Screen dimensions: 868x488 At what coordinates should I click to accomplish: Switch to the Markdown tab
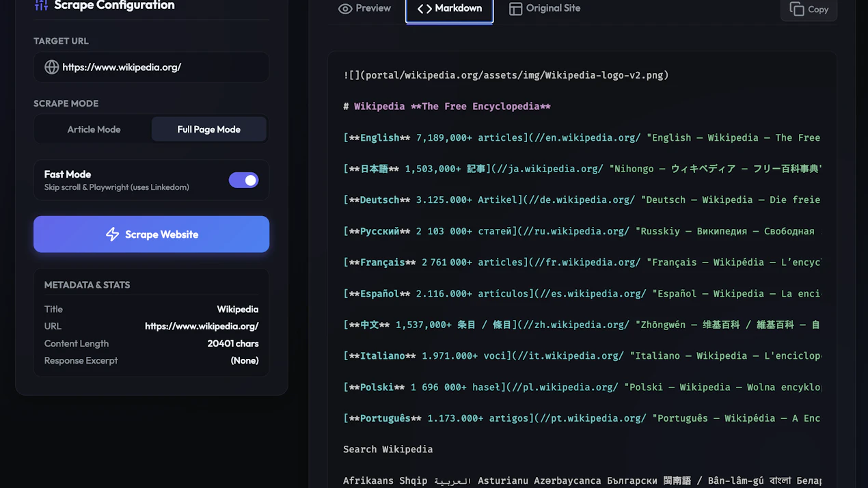(449, 9)
